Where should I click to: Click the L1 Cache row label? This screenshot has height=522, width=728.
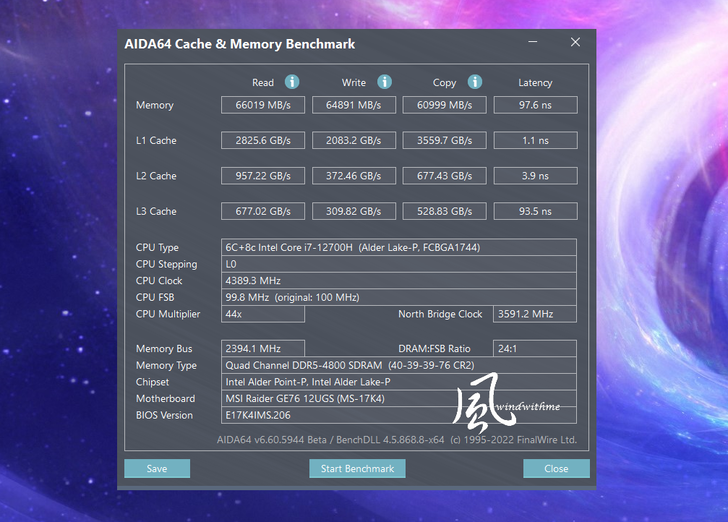pyautogui.click(x=156, y=140)
